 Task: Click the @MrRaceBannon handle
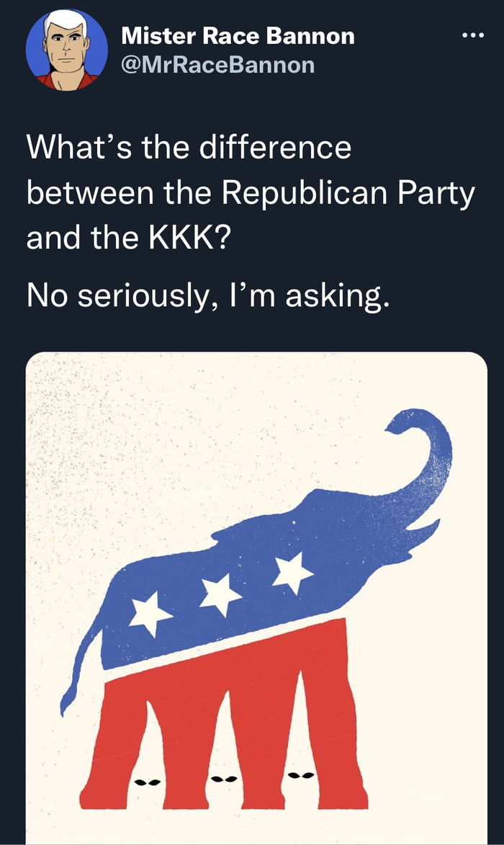coord(218,65)
